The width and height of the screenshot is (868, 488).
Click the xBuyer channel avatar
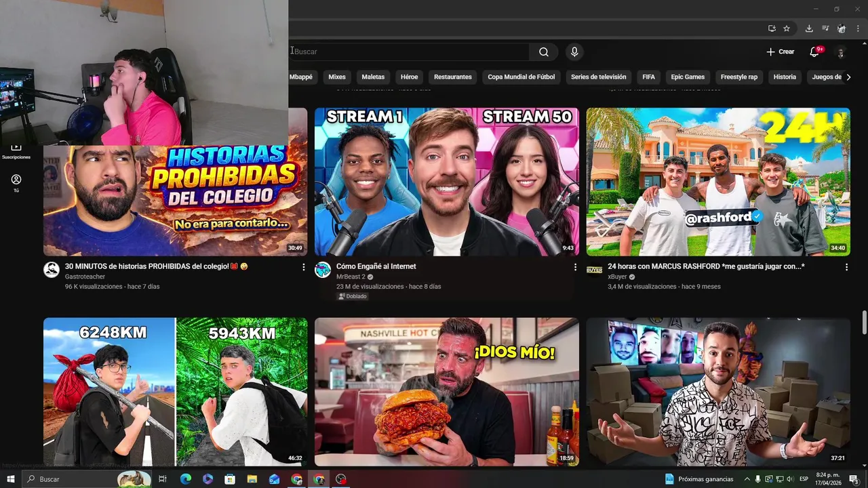pos(594,270)
